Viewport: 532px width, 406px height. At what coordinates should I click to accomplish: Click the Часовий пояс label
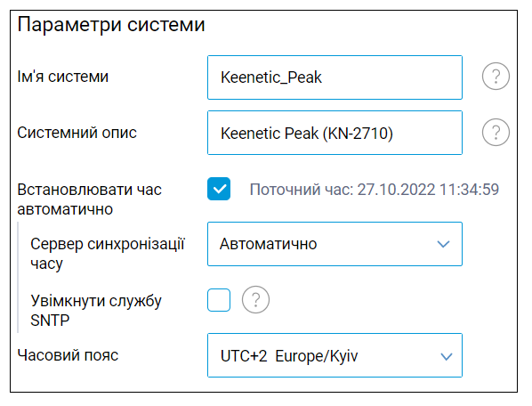pyautogui.click(x=68, y=355)
